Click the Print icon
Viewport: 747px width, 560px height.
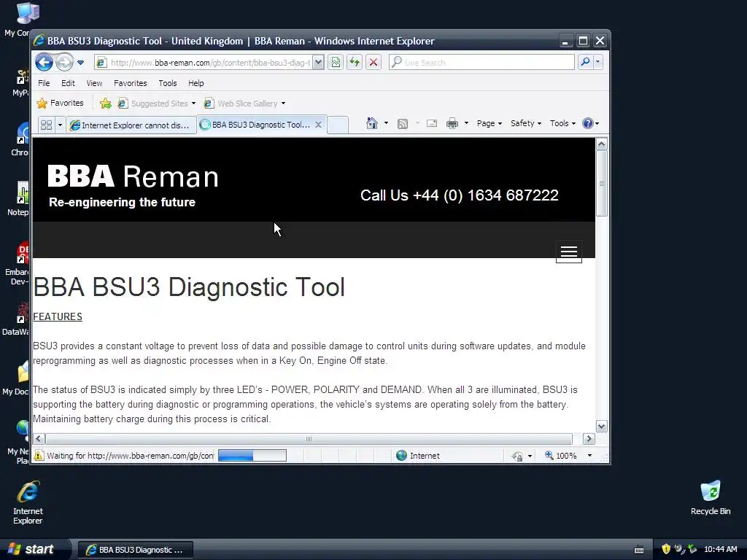[x=452, y=124]
